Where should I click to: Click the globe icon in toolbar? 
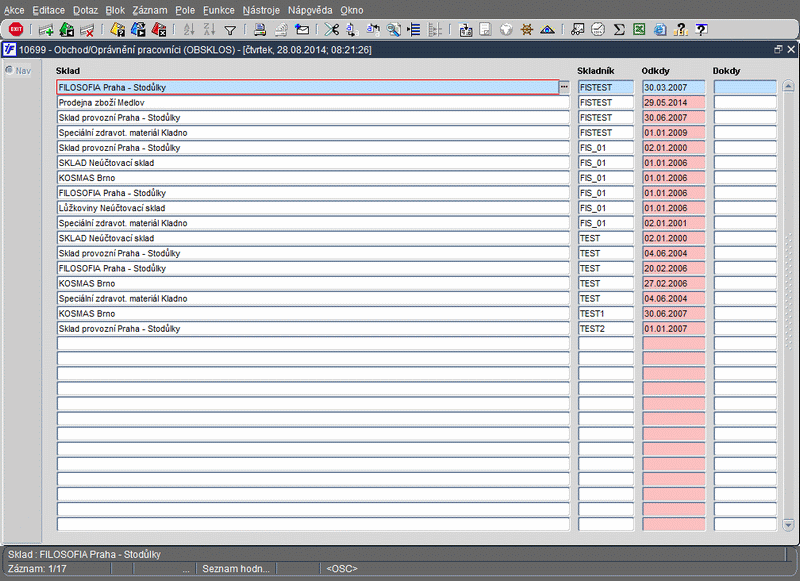tap(506, 30)
